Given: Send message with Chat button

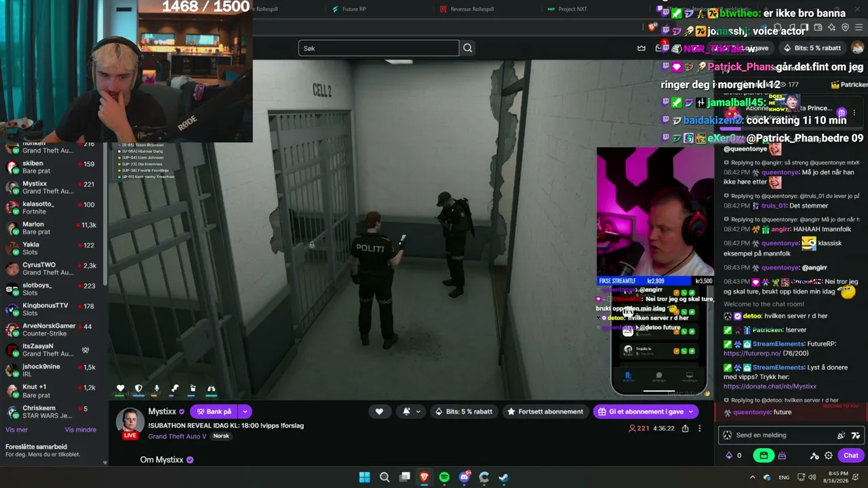Looking at the screenshot, I should 851,455.
